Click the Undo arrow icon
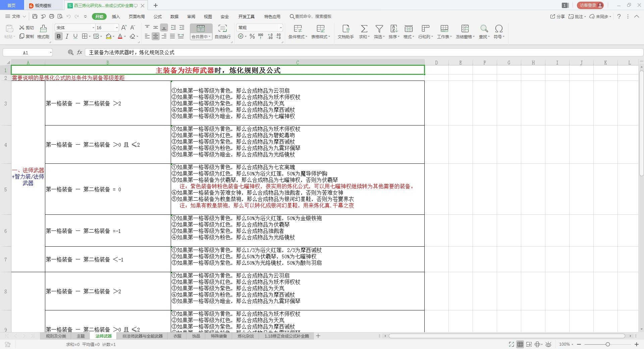 pos(68,16)
